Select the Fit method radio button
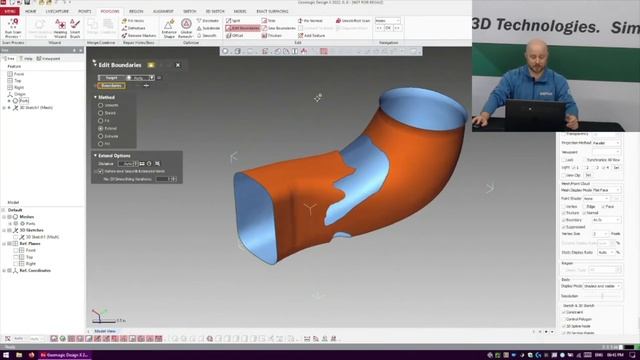The width and height of the screenshot is (640, 360). tap(100, 121)
